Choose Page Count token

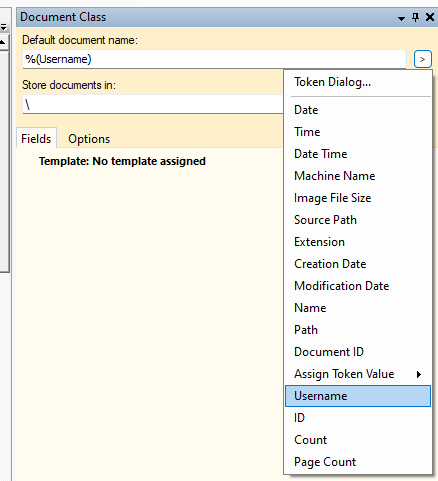pos(358,462)
